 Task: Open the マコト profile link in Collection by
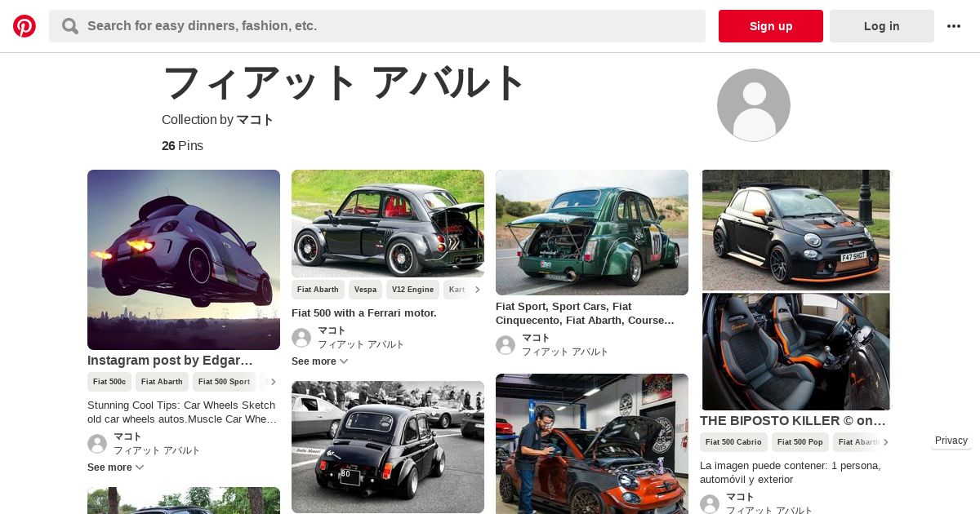(255, 119)
